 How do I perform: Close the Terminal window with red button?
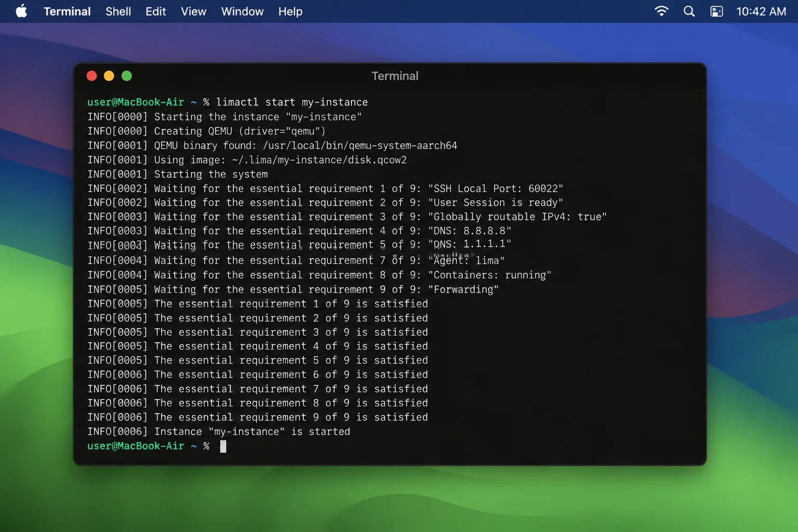point(92,76)
